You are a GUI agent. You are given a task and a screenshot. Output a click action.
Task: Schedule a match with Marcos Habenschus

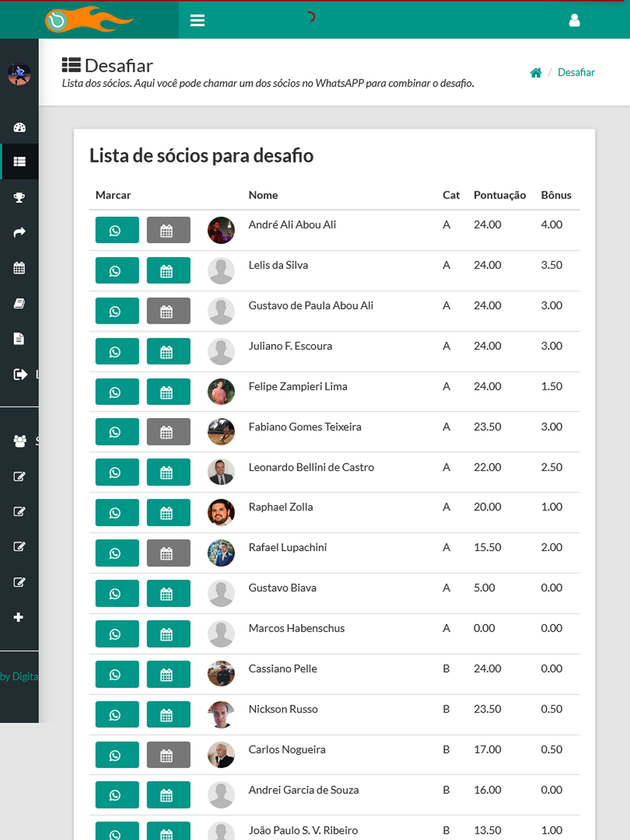click(x=169, y=634)
